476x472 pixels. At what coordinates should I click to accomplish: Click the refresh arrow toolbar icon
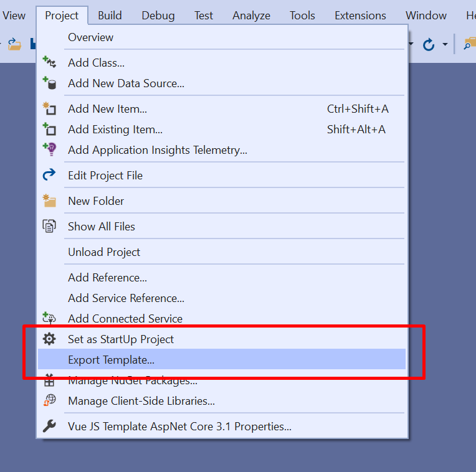[429, 45]
